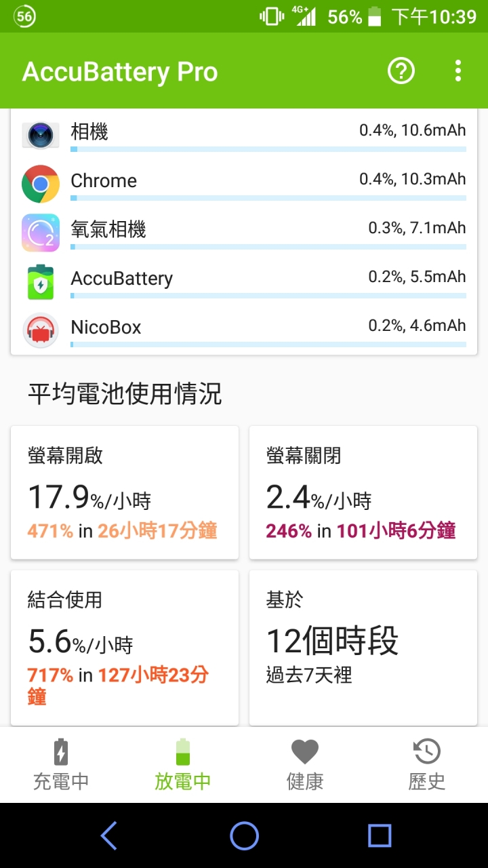Tap the 螢幕開啟 screen-on usage card

point(125,492)
